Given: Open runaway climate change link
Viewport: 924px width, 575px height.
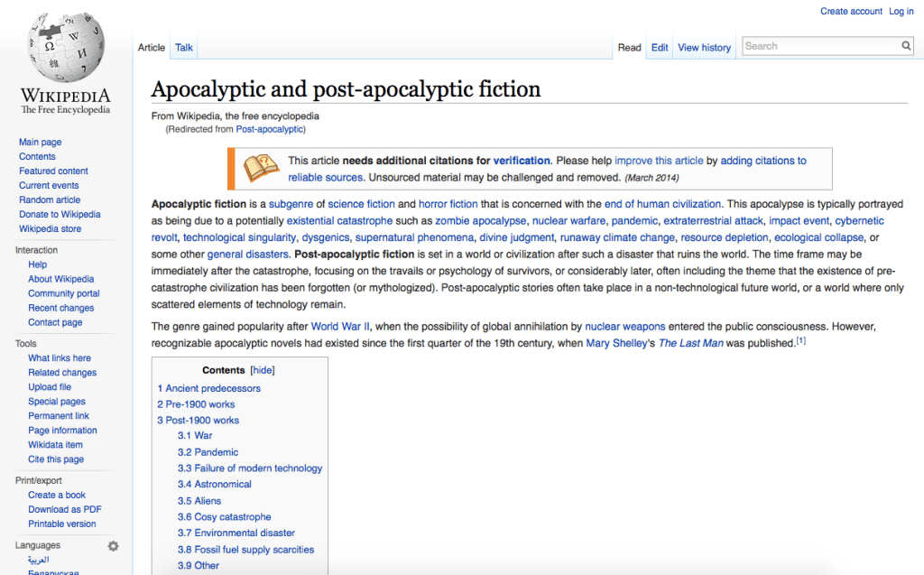Looking at the screenshot, I should click(x=617, y=237).
